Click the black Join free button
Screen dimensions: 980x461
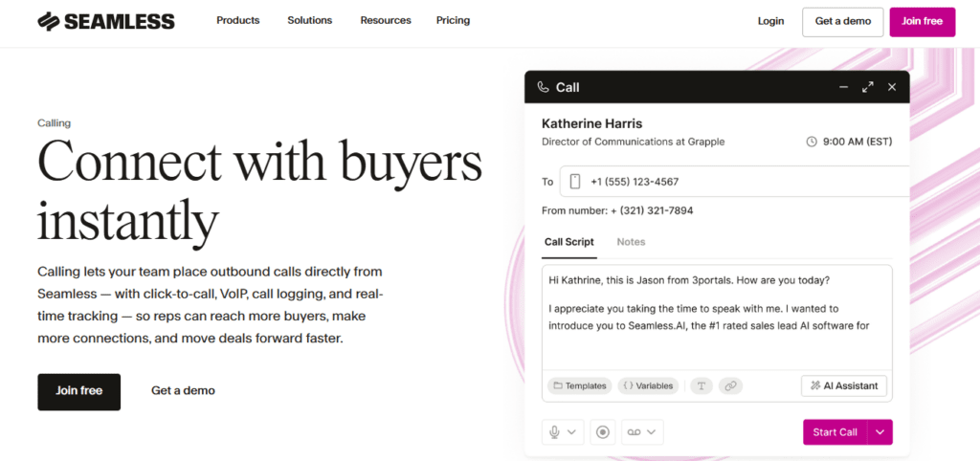79,391
